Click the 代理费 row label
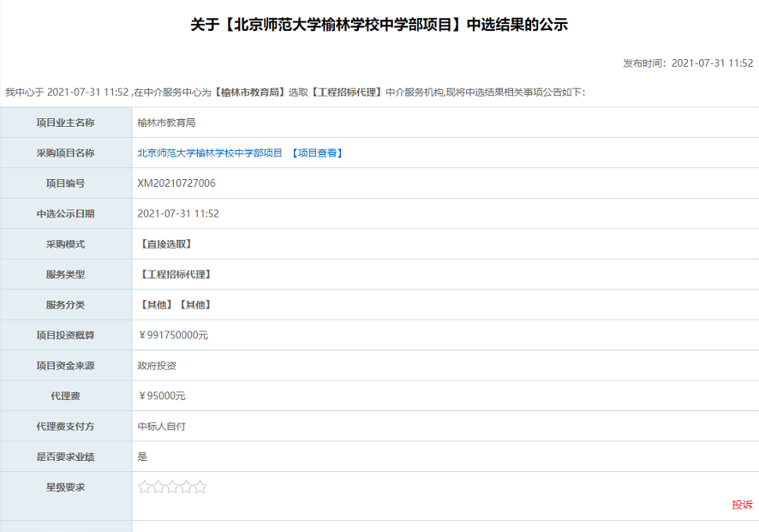 [65, 396]
